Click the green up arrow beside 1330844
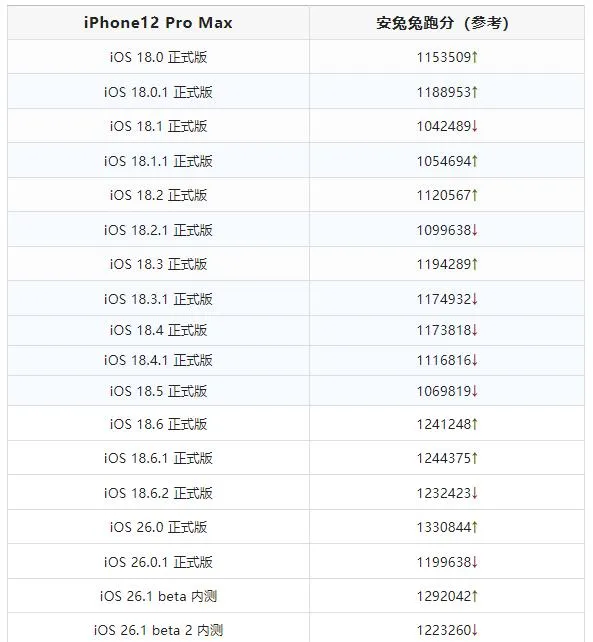593x642 pixels. pyautogui.click(x=475, y=527)
